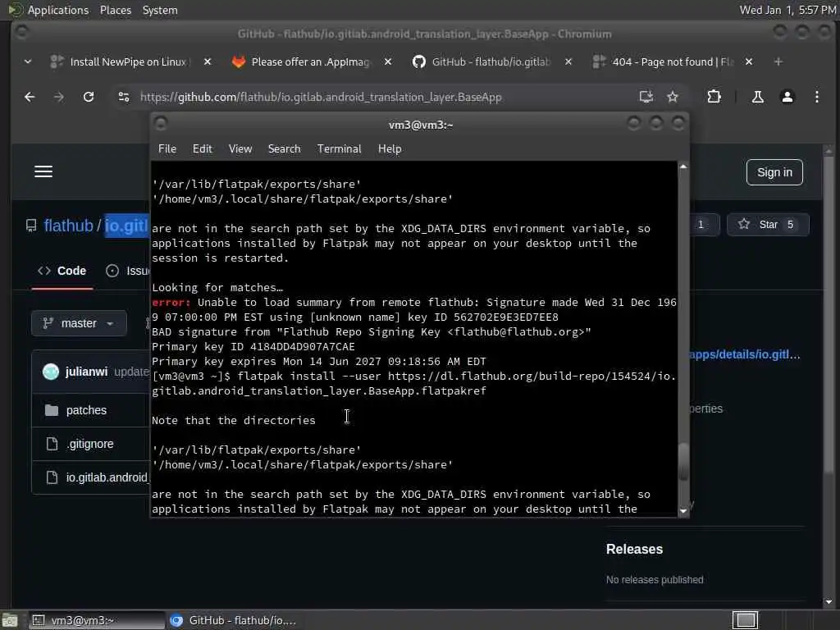Bookmark this page with the star icon
This screenshot has height=630, width=840.
(x=673, y=97)
